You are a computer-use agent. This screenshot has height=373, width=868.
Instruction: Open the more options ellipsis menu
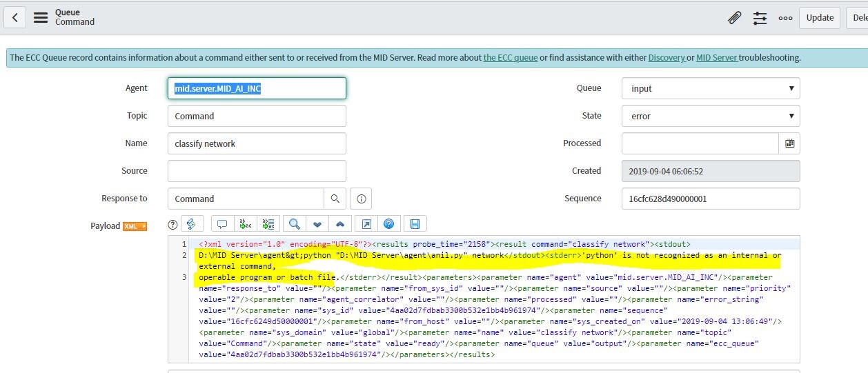[x=785, y=18]
